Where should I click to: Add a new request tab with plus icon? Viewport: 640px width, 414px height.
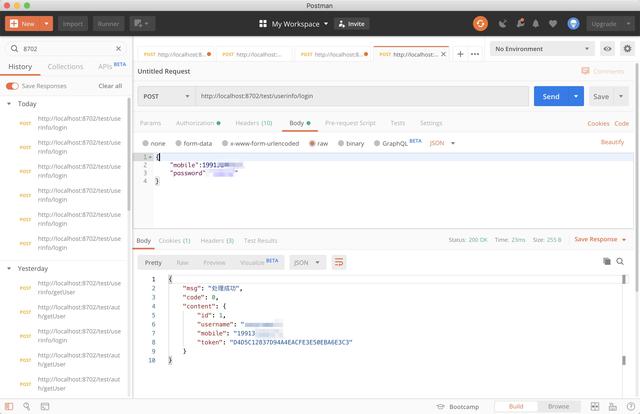click(x=460, y=54)
